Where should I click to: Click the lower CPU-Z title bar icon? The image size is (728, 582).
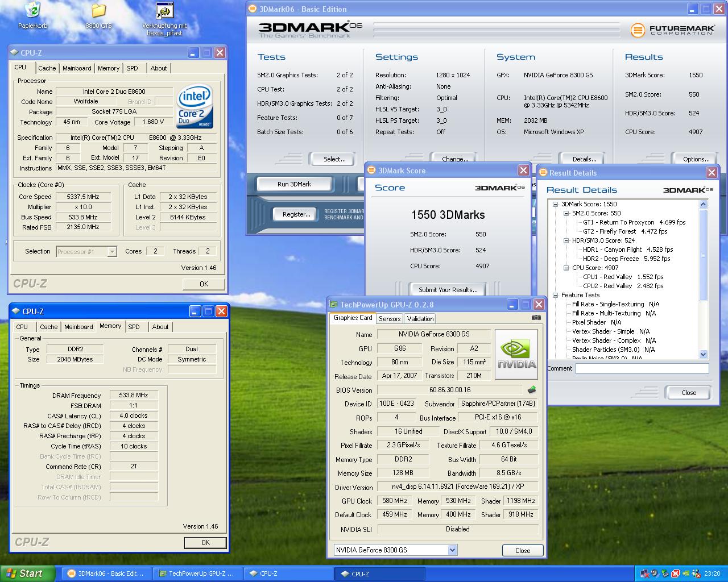[x=16, y=311]
